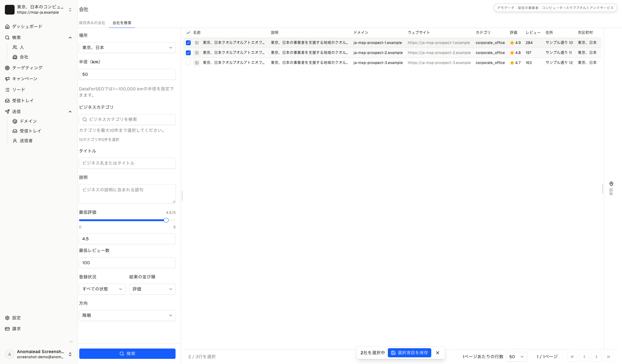Click the map pin icon on right edge
Screen dimensions: 622x364
611,184
